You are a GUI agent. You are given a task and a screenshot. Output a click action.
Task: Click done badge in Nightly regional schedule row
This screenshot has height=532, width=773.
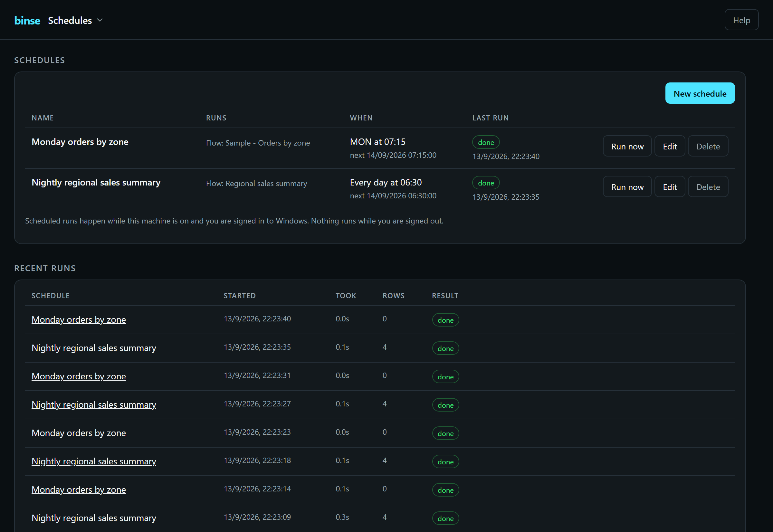click(x=486, y=183)
